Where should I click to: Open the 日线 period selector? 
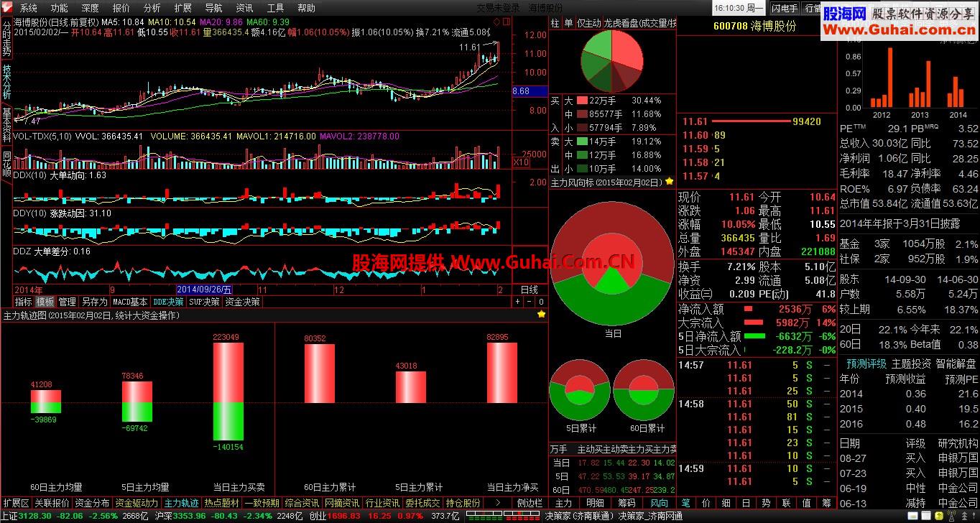(529, 290)
